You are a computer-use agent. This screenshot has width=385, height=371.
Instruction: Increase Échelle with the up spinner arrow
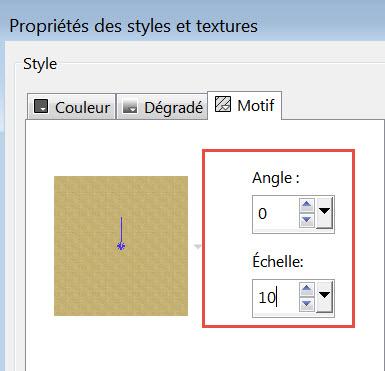coord(307,289)
